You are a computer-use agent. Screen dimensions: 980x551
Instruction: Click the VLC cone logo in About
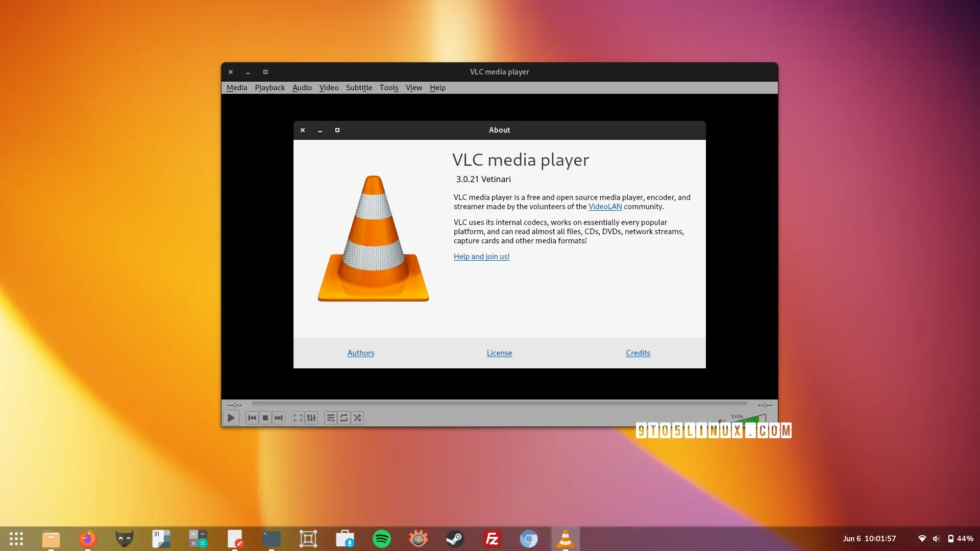[373, 238]
